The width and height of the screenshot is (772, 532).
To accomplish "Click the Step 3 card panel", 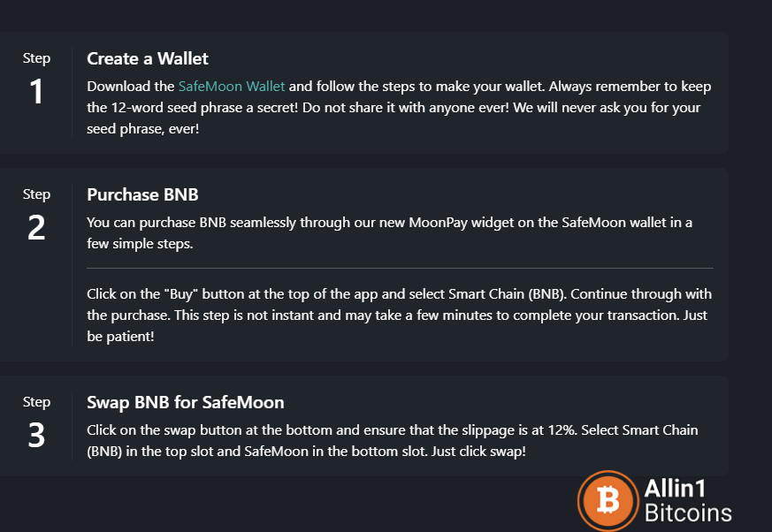I will [x=363, y=426].
